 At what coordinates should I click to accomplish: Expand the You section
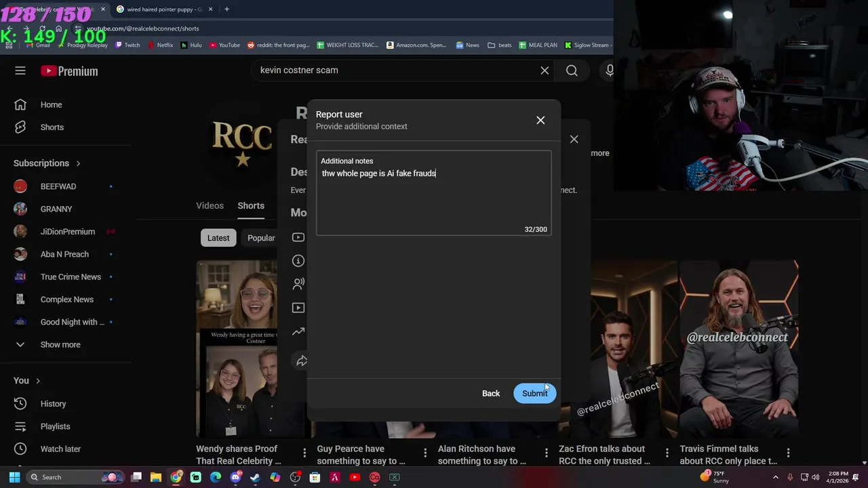27,380
